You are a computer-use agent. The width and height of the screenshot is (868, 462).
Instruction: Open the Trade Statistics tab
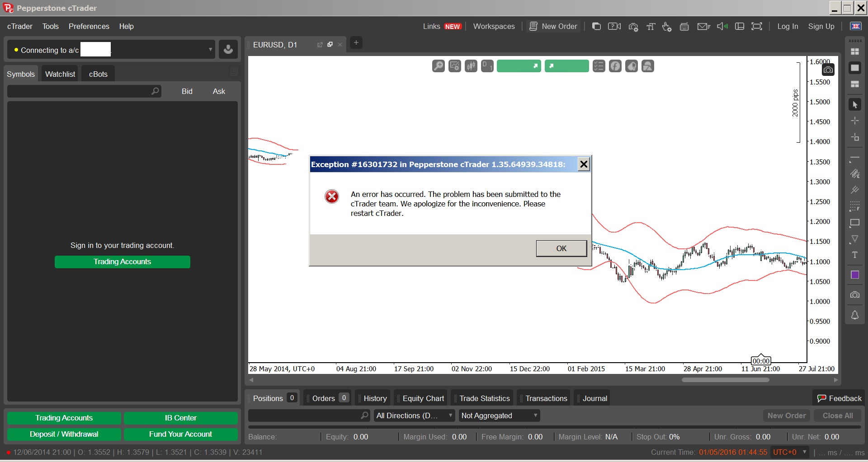(x=482, y=398)
